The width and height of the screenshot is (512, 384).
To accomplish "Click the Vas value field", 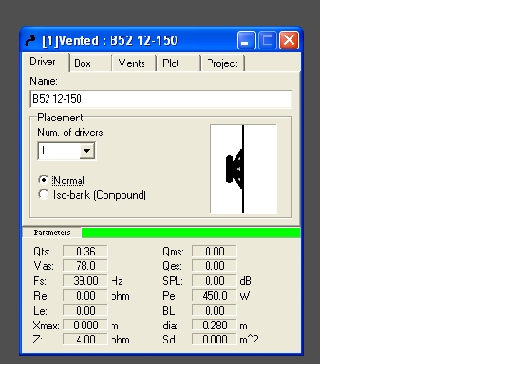I will click(85, 266).
